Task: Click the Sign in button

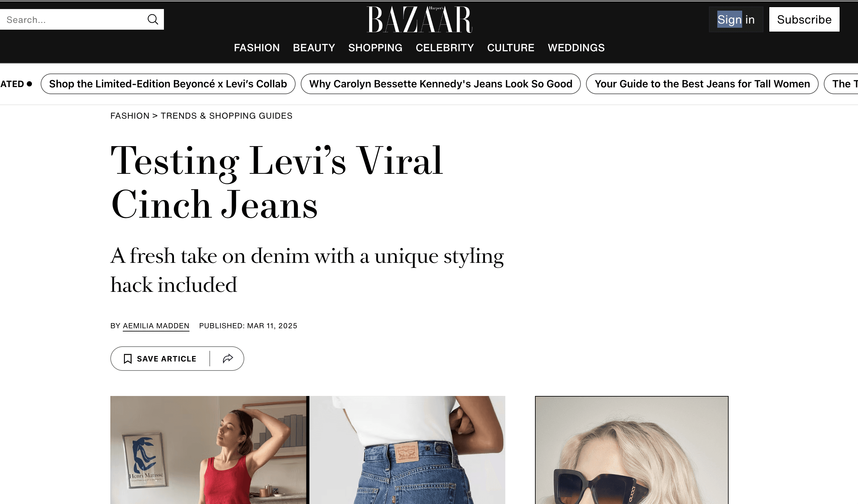Action: 736,19
